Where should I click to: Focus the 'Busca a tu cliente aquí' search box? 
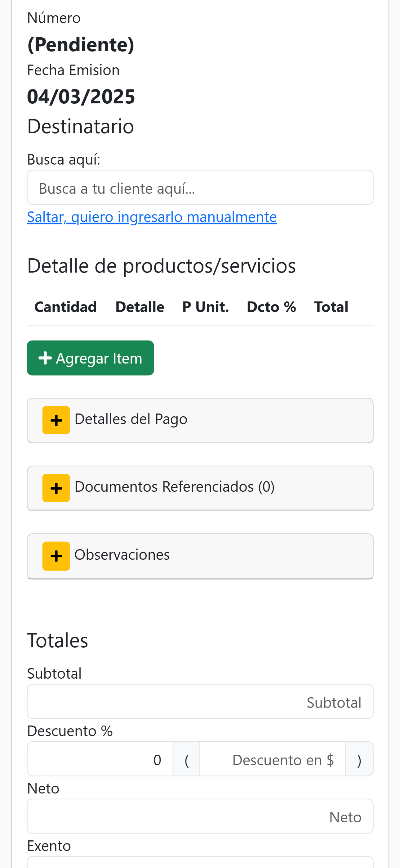[x=200, y=187]
